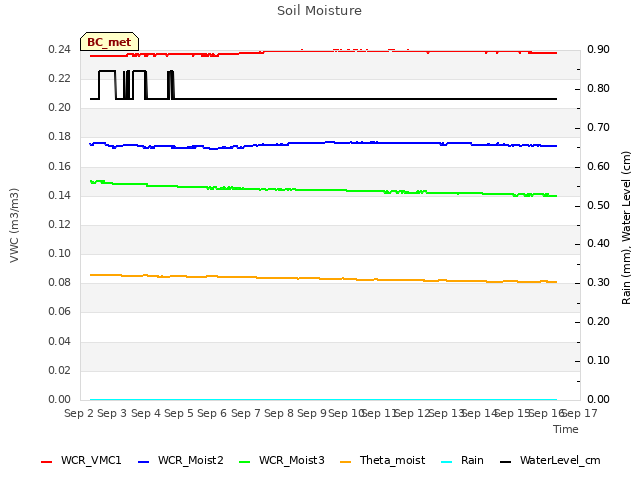
Task: Click the black WaterLevel_cm legend swatch
Action: tap(506, 462)
